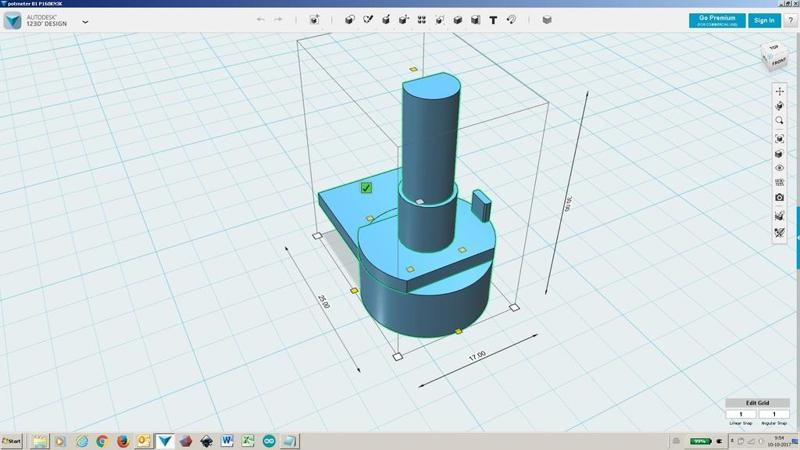Click the 25.00 dimension label
The height and width of the screenshot is (450, 800).
point(323,301)
